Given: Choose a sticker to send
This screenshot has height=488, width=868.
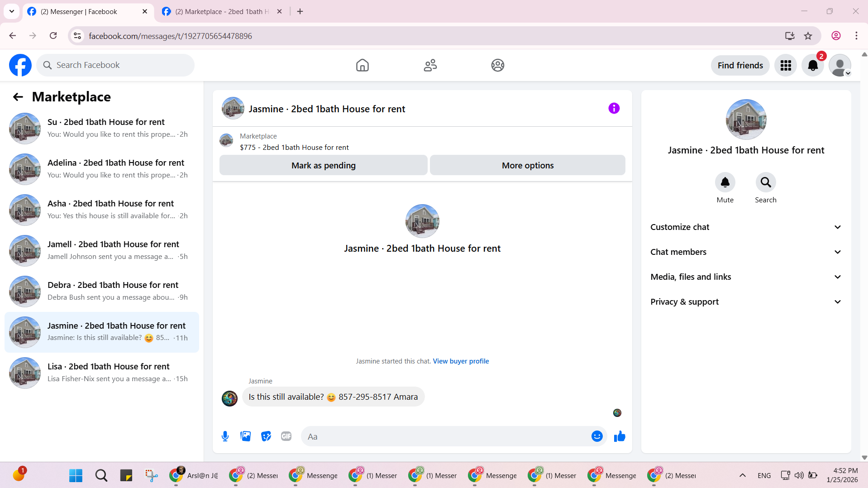Looking at the screenshot, I should tap(266, 436).
